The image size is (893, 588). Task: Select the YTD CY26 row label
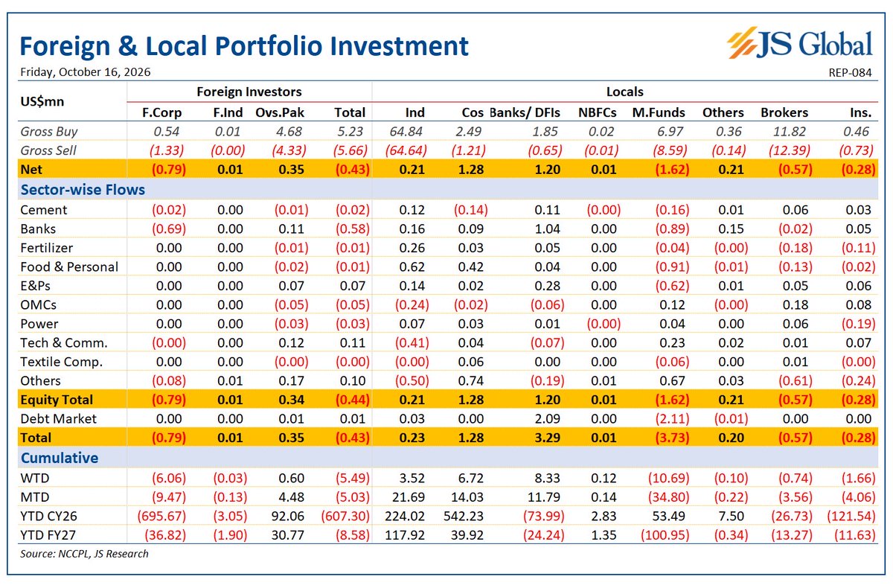click(x=48, y=517)
